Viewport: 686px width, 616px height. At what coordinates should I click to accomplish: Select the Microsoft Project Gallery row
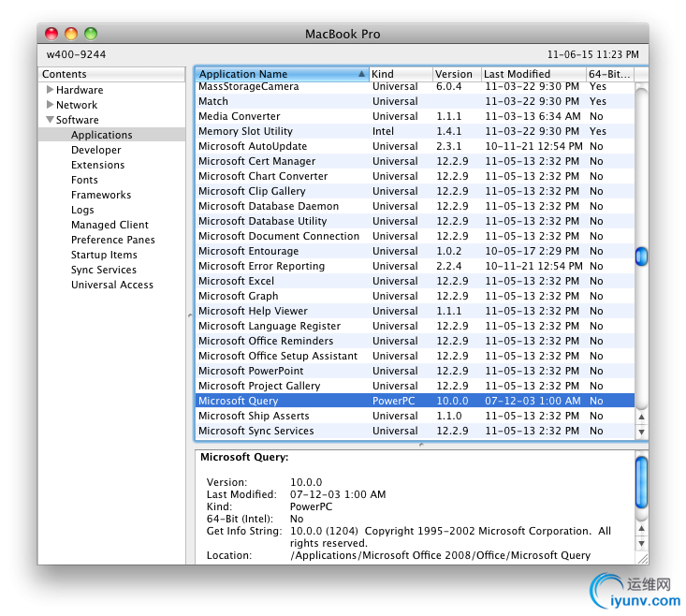coord(415,386)
